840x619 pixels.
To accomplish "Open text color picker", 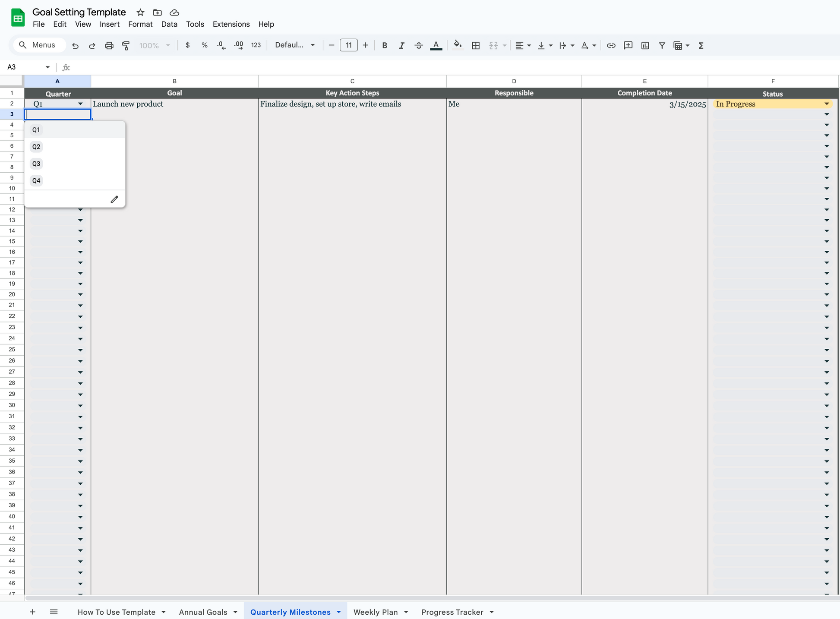I will click(x=436, y=45).
